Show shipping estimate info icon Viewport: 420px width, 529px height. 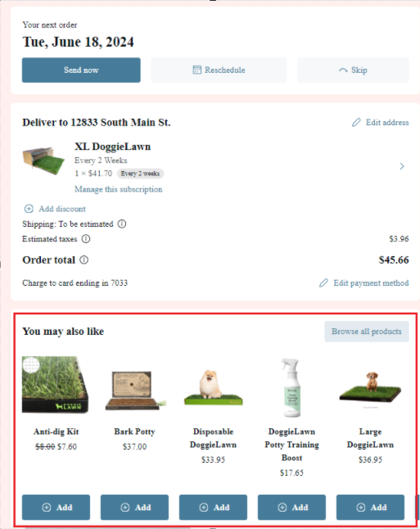(x=122, y=224)
